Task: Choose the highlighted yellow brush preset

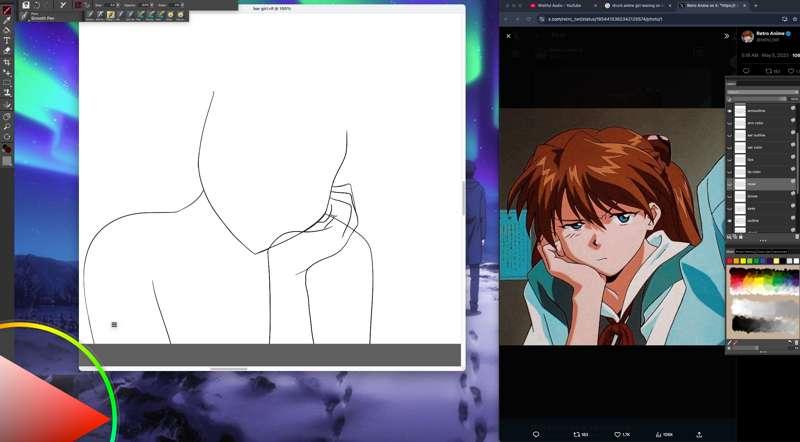Action: coord(110,15)
